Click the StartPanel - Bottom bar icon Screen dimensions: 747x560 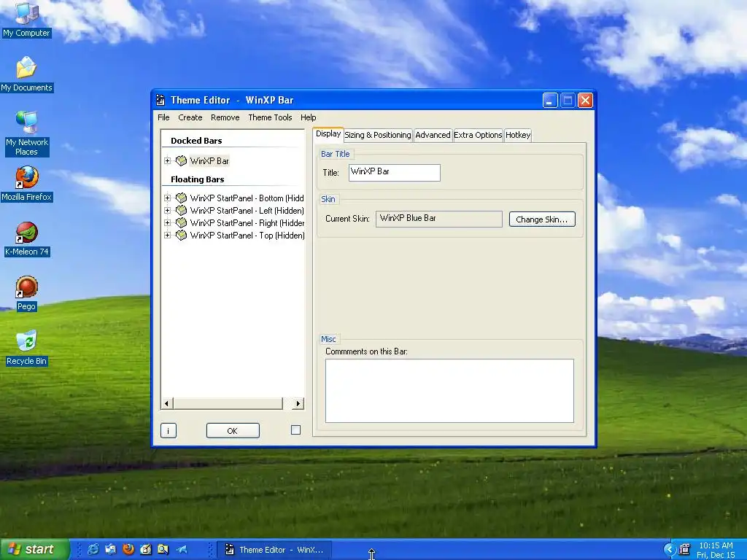tap(181, 198)
